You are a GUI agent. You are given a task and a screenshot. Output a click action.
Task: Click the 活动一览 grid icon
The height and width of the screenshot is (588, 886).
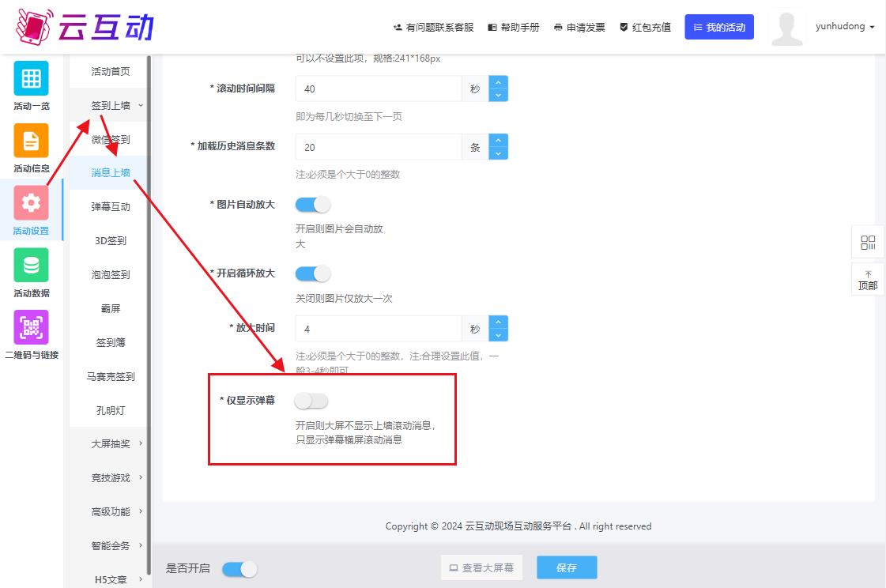pos(31,78)
